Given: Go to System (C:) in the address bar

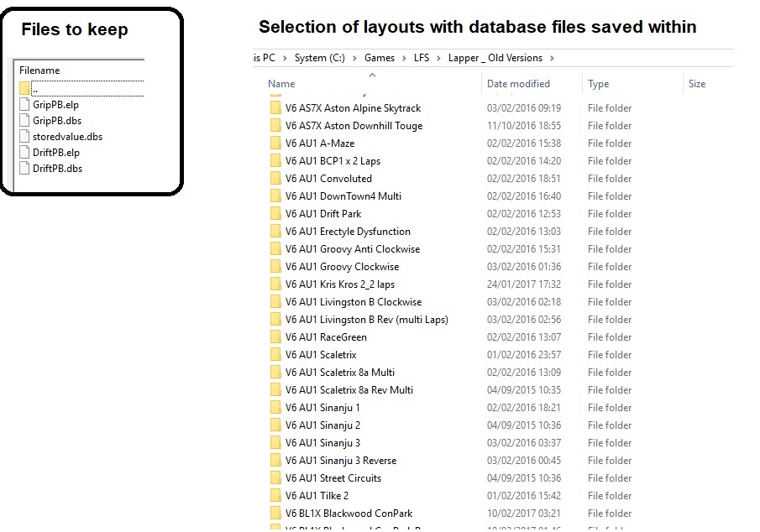Looking at the screenshot, I should coord(321,58).
